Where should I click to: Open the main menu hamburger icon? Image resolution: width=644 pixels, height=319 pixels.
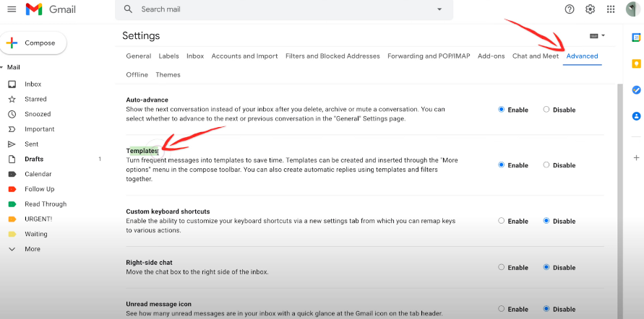[x=12, y=9]
